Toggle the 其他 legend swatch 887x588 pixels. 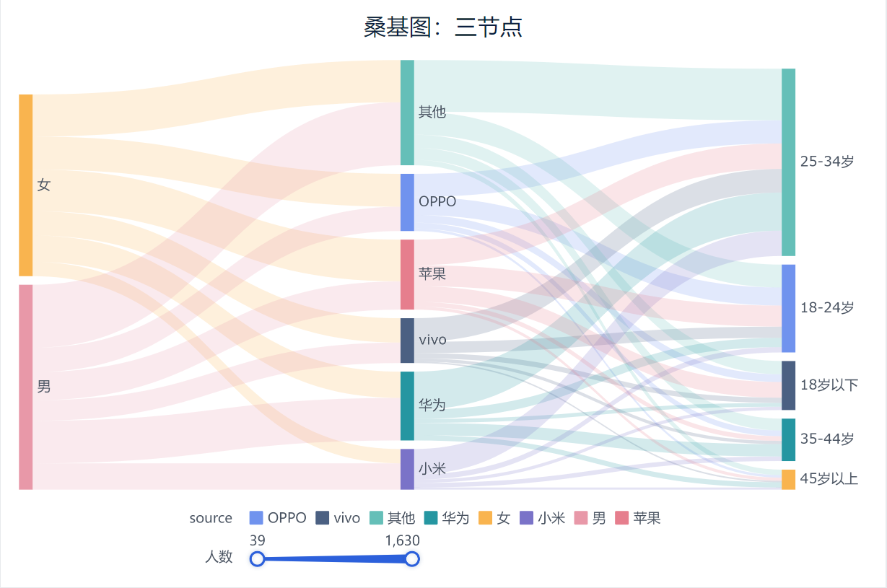point(376,518)
